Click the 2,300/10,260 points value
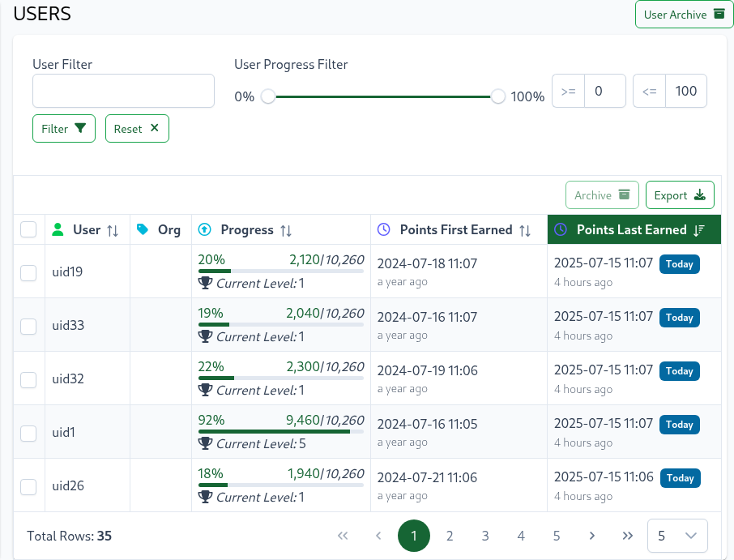 (x=326, y=366)
